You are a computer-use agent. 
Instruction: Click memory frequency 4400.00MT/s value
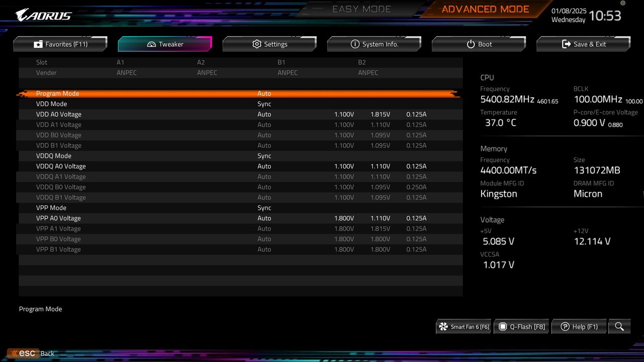(x=508, y=170)
